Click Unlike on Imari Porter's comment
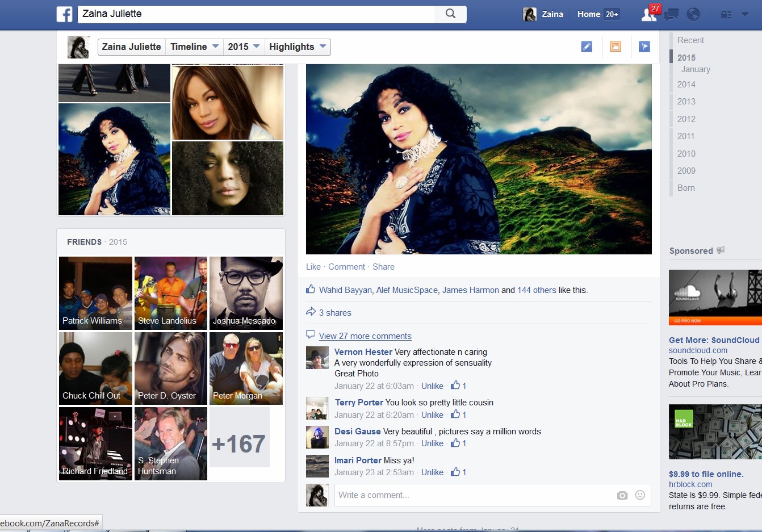 point(432,472)
